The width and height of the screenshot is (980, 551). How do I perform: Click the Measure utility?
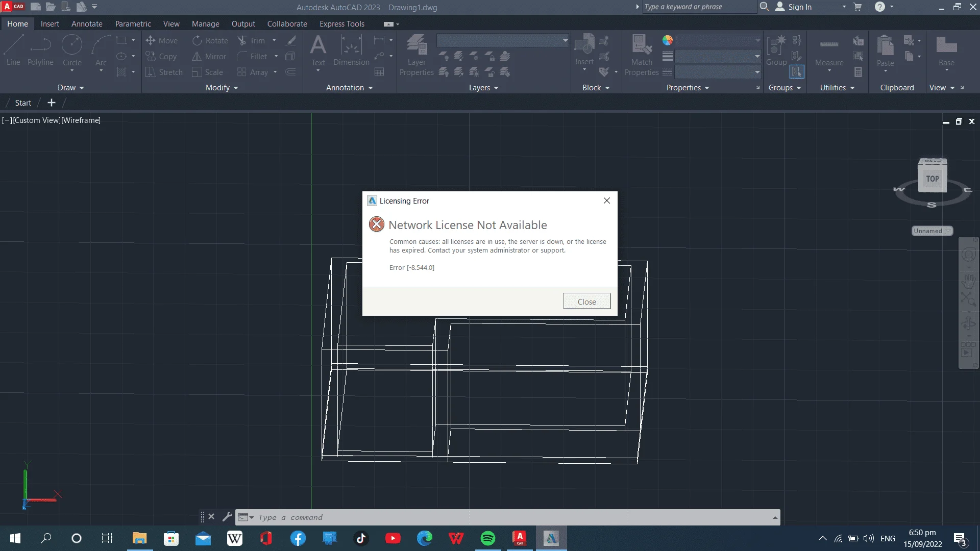point(829,51)
